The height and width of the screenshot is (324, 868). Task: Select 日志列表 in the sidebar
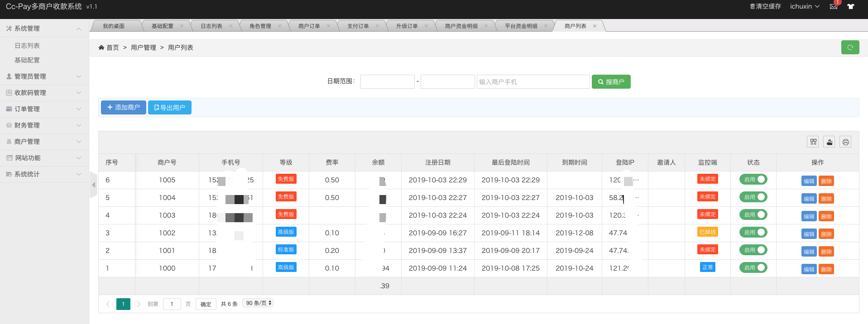coord(27,46)
